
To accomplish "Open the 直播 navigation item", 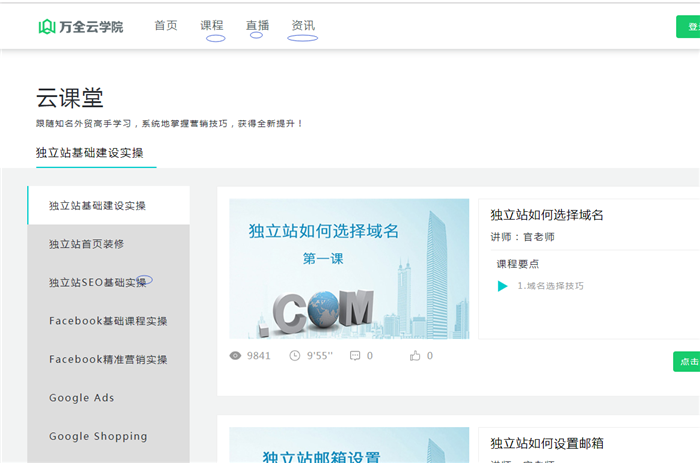I will [257, 25].
